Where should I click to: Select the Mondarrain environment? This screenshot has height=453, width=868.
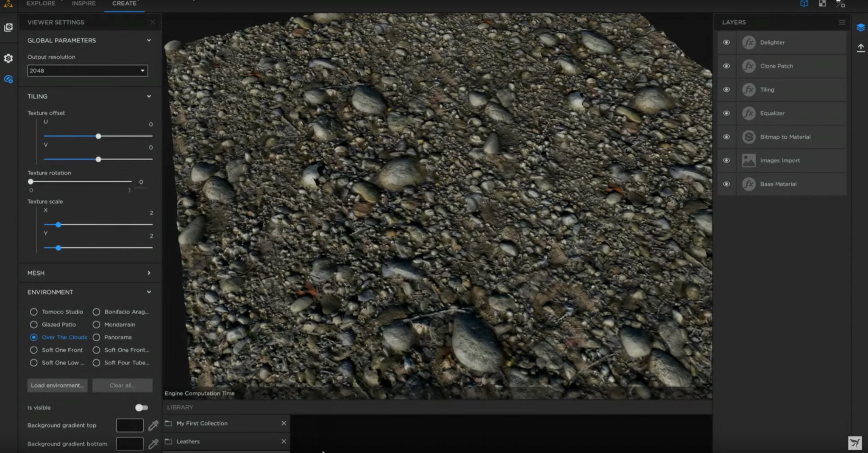[96, 324]
